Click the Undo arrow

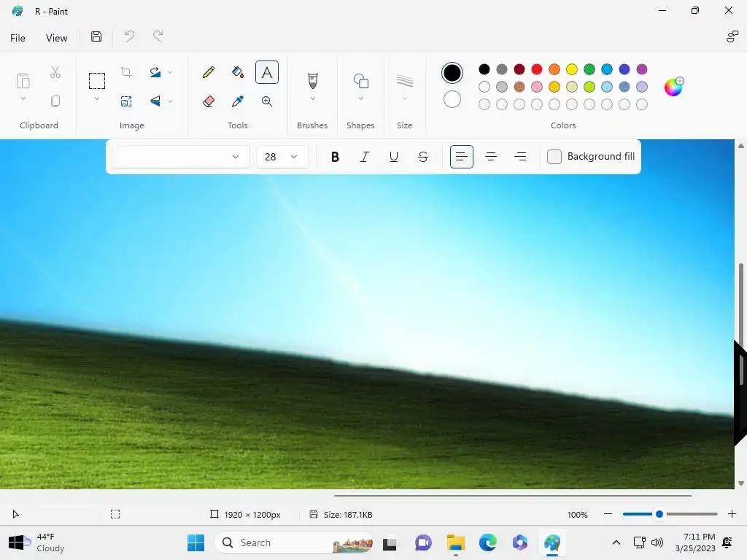(x=129, y=36)
